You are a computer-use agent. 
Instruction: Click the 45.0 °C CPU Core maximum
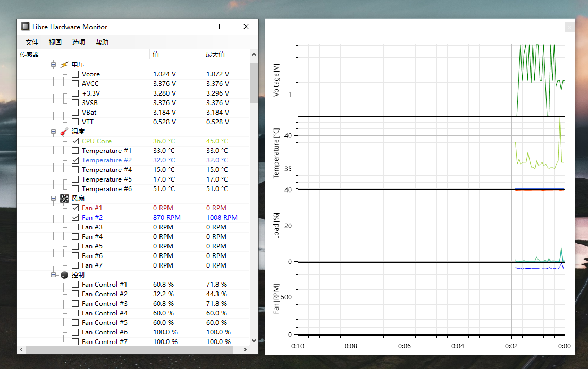click(x=217, y=141)
